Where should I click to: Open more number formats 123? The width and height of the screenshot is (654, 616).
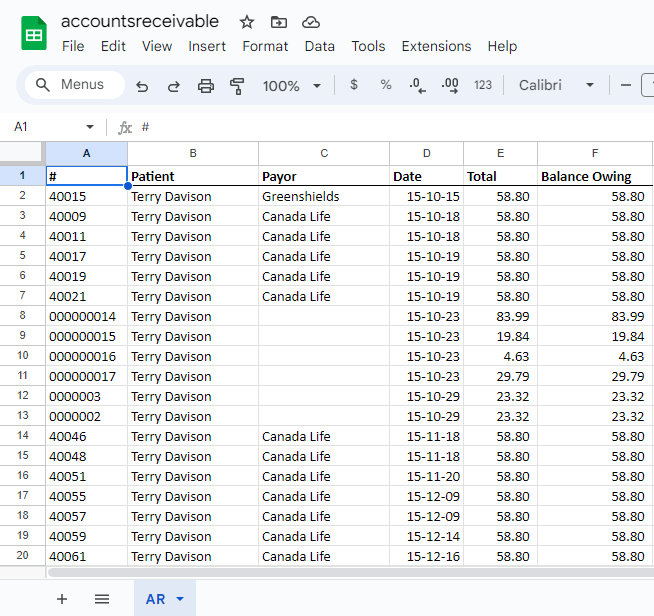click(x=483, y=85)
